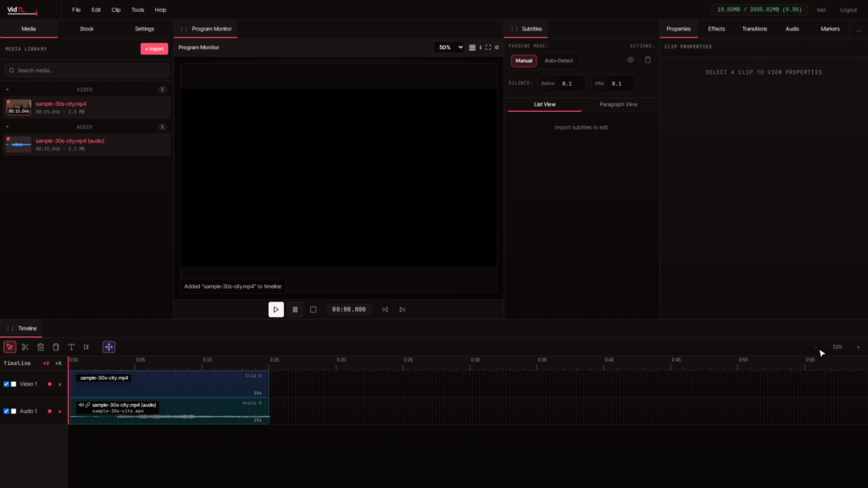Uncheck the Audio 1 track enable checkbox
This screenshot has width=868, height=488.
coord(6,411)
